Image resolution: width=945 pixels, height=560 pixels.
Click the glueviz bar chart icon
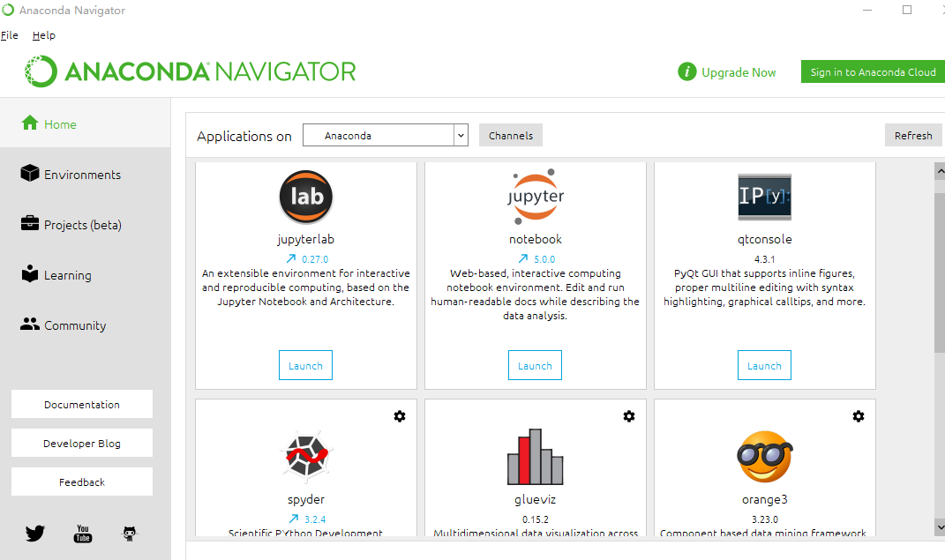click(x=536, y=457)
